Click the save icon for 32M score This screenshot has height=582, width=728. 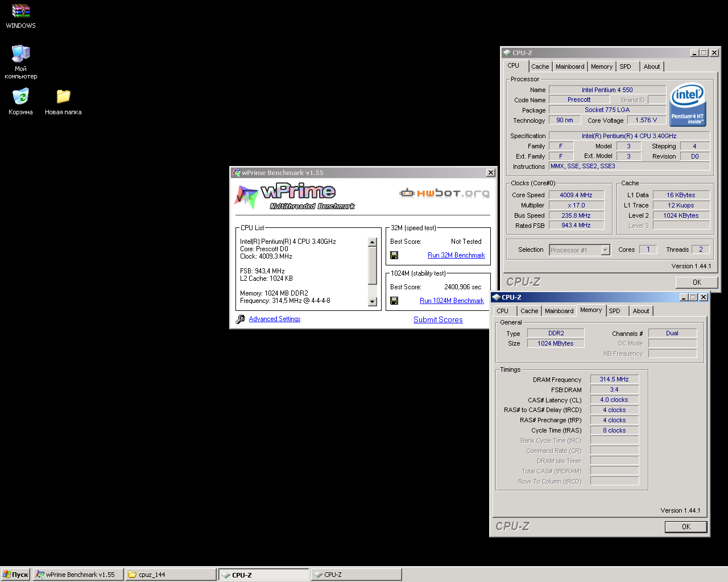point(394,255)
